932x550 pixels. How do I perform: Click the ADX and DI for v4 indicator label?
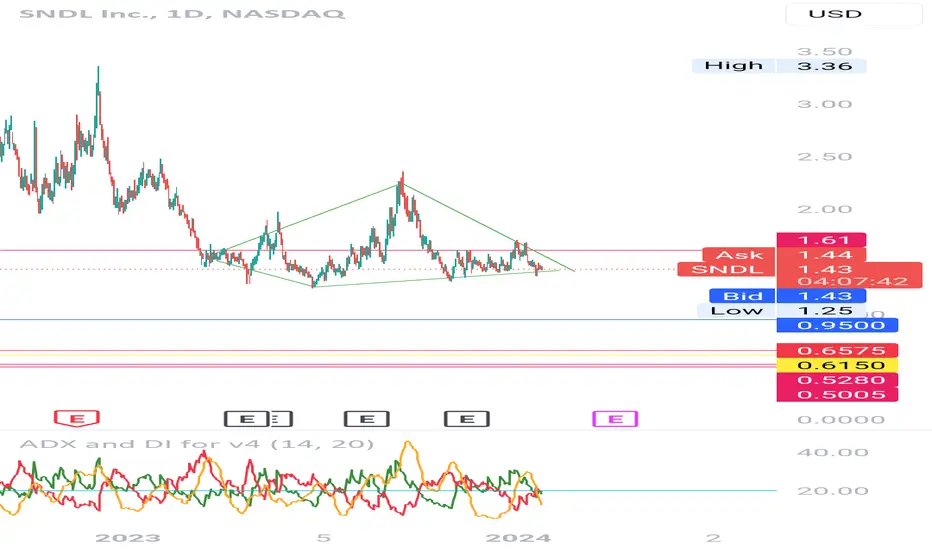(x=197, y=444)
